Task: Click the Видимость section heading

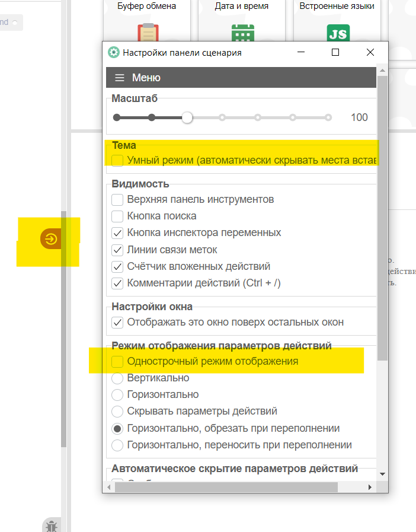Action: [x=140, y=183]
